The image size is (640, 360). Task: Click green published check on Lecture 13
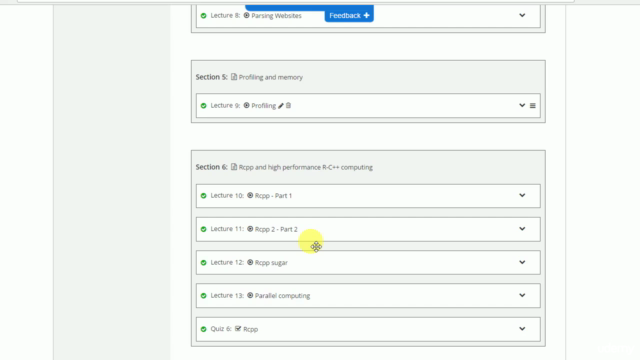coord(204,296)
